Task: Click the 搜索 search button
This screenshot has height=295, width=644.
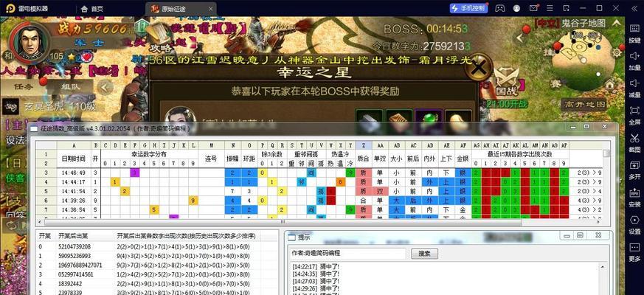Action: [x=424, y=254]
